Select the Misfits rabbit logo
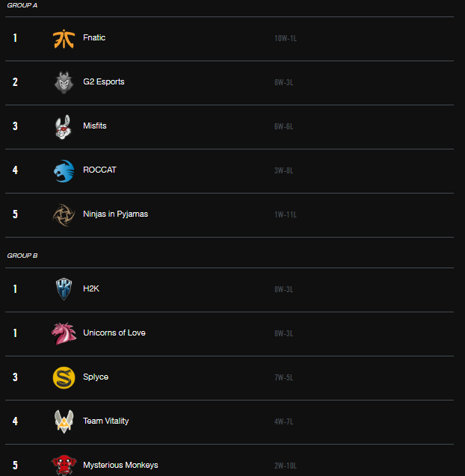 [x=64, y=127]
